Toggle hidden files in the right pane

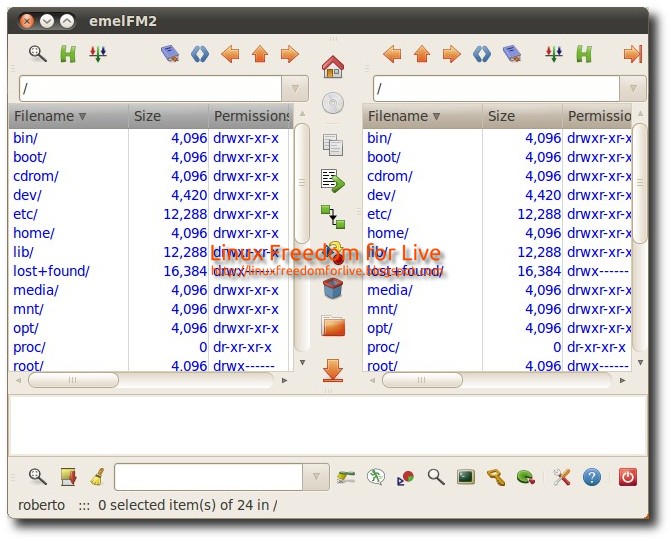(x=584, y=54)
